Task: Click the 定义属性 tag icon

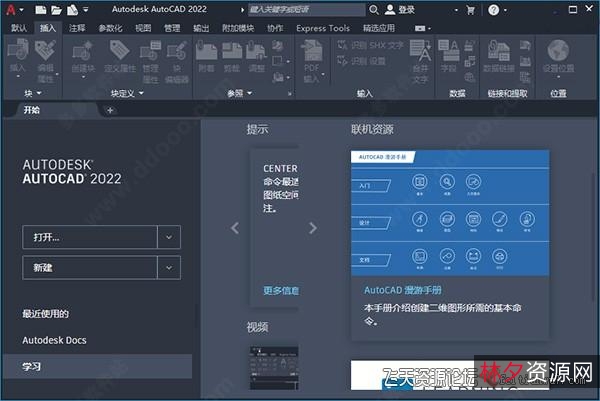Action: tap(120, 50)
